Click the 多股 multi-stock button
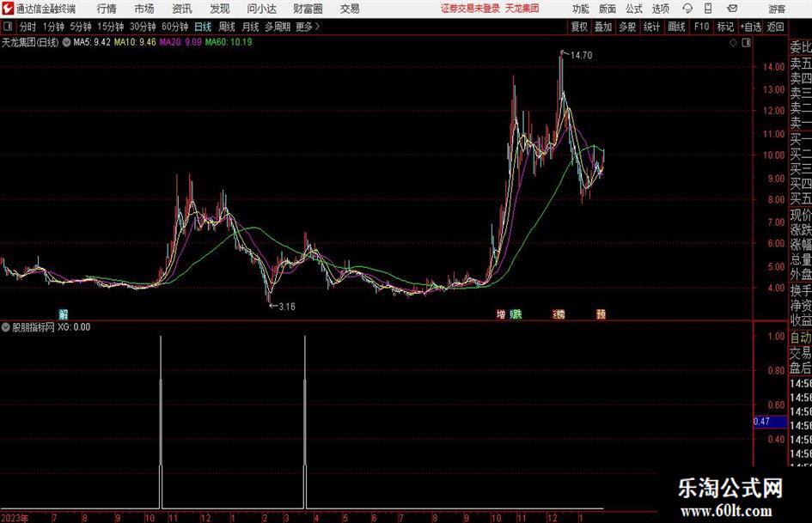The image size is (812, 523). [x=627, y=27]
